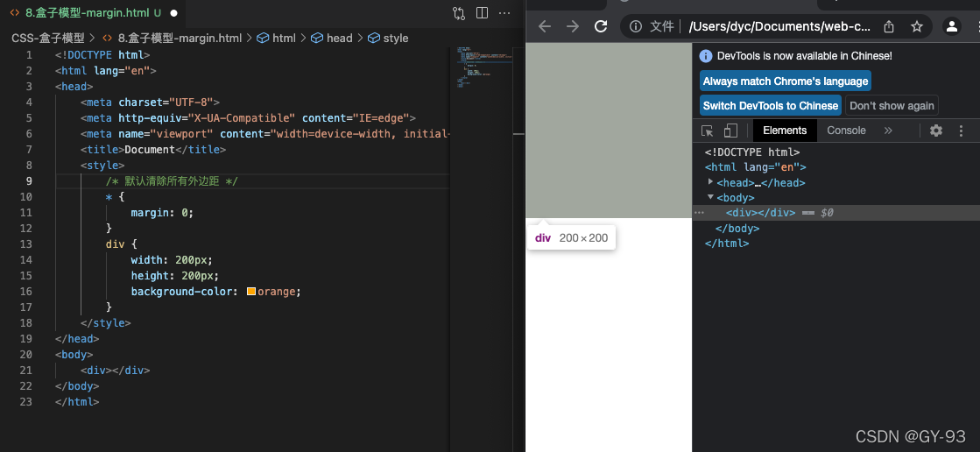The width and height of the screenshot is (980, 452).
Task: Collapse the body node in Elements tree
Action: click(710, 197)
